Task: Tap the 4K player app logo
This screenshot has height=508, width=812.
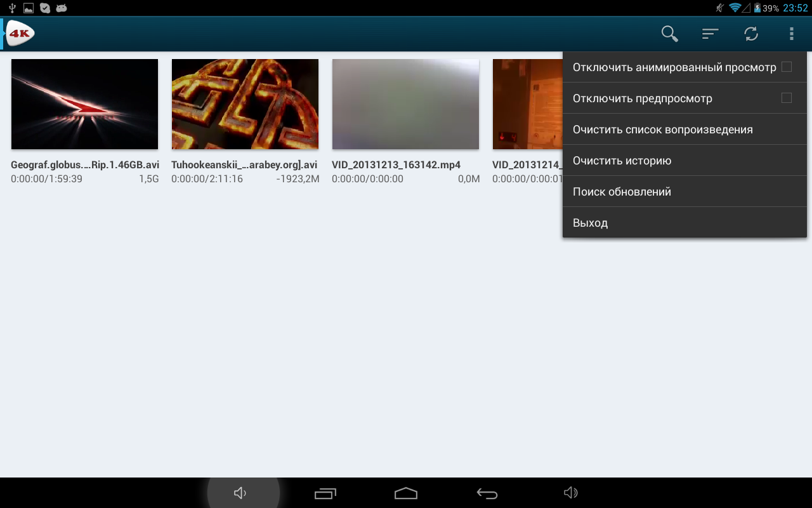Action: pos(20,34)
